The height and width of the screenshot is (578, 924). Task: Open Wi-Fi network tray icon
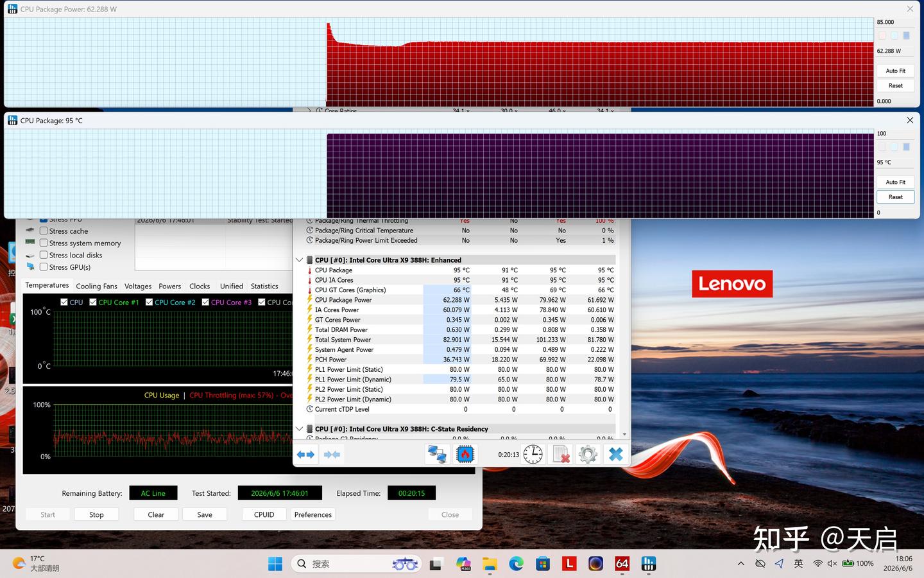[x=817, y=564]
